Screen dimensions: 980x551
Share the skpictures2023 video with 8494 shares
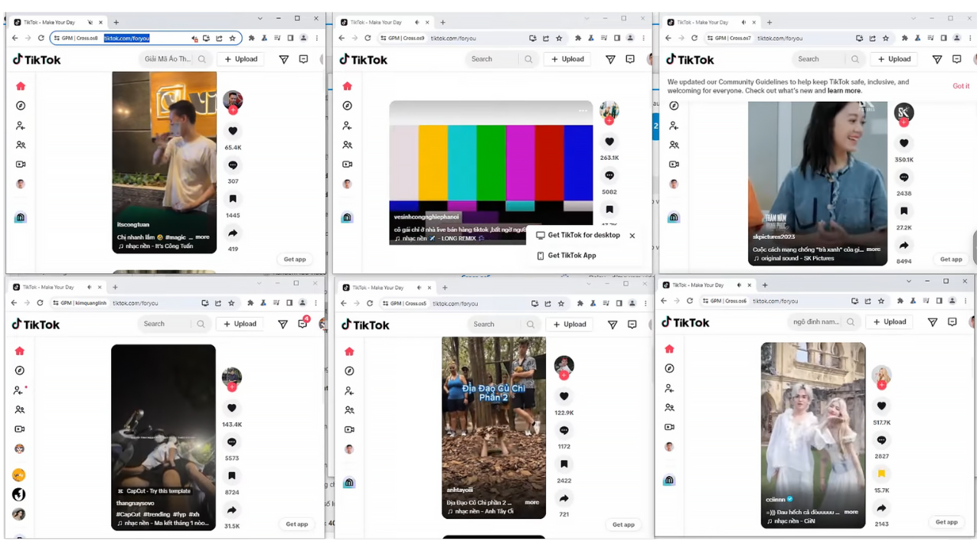[x=904, y=246]
